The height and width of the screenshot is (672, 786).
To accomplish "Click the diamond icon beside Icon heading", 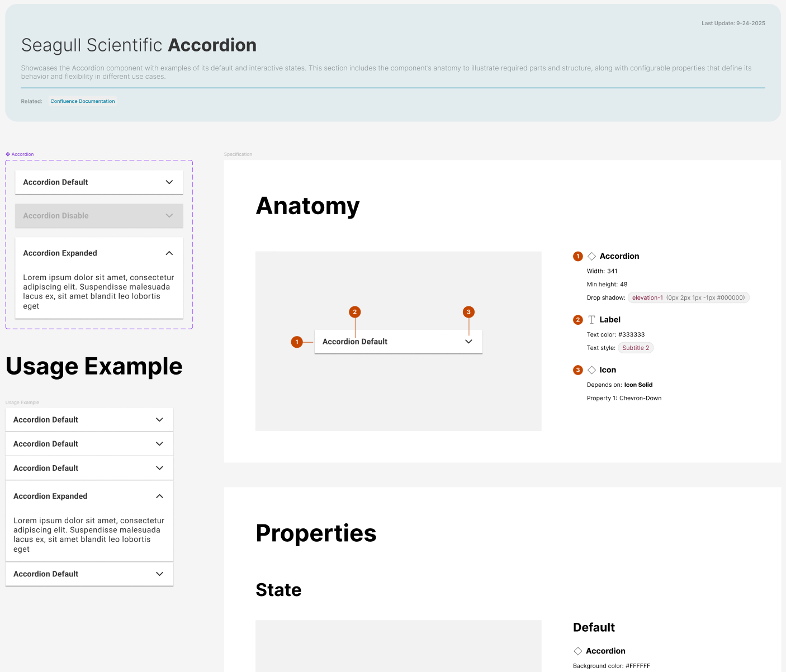I will (x=591, y=370).
